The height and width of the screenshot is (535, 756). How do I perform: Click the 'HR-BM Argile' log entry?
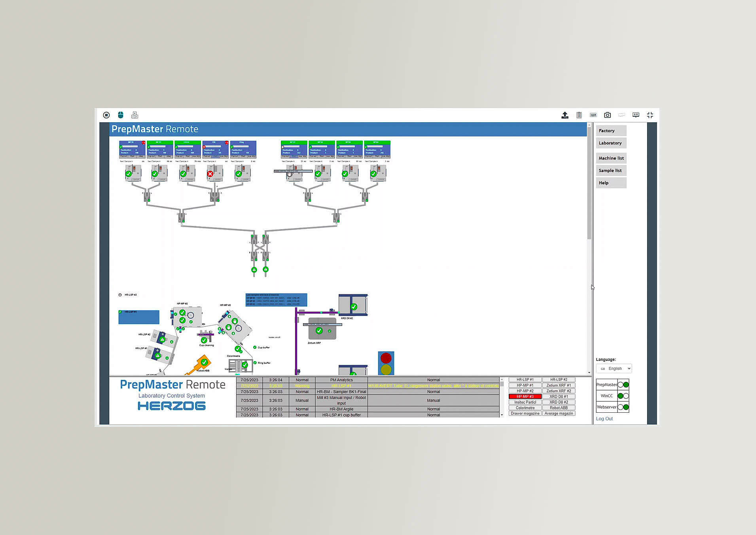[341, 409]
